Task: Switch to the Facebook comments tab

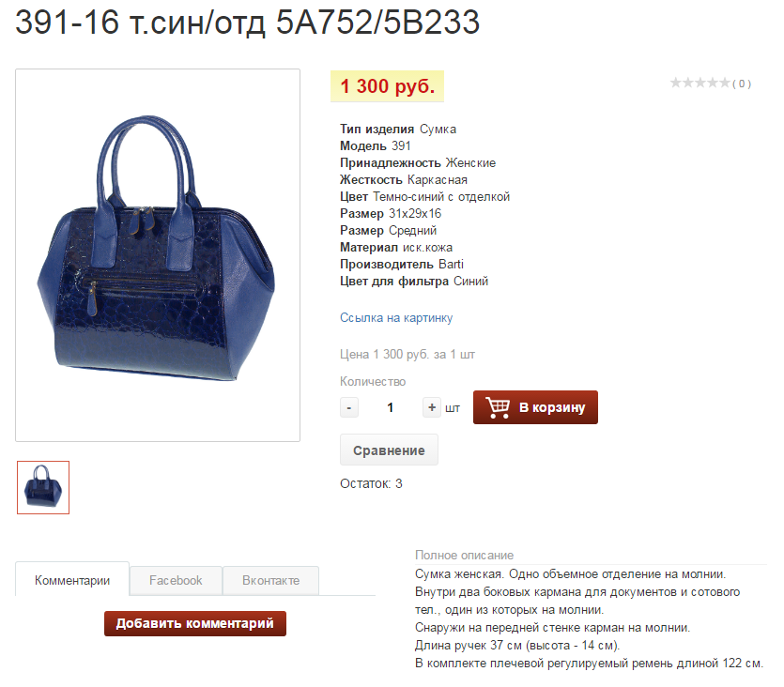Action: pyautogui.click(x=176, y=580)
